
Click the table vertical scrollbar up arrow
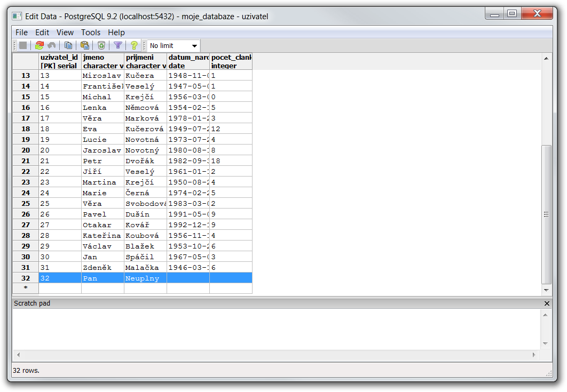coord(546,59)
